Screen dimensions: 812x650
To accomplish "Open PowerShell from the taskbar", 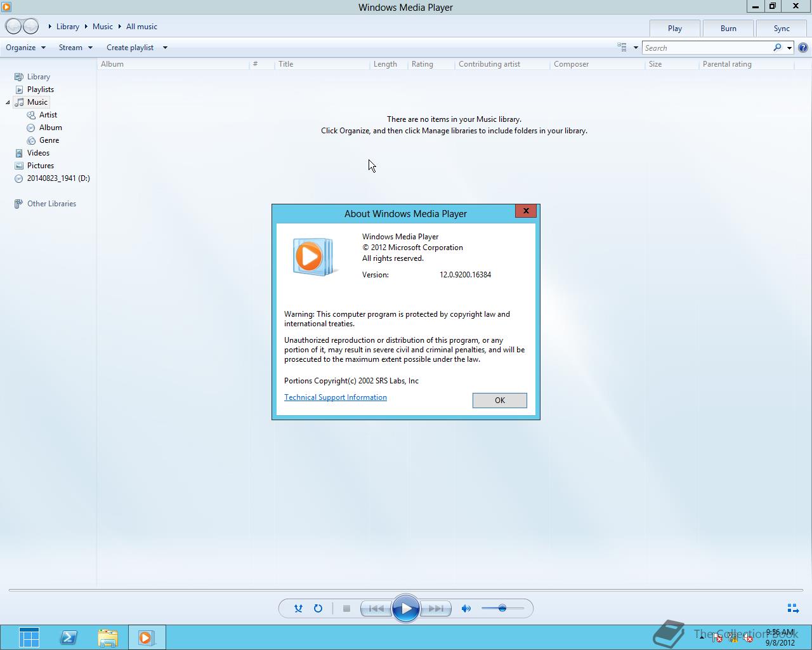I will click(x=69, y=637).
